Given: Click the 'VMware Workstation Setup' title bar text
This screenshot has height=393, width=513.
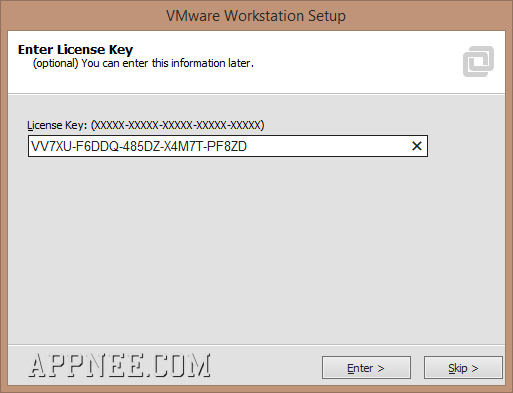Looking at the screenshot, I should click(x=256, y=16).
